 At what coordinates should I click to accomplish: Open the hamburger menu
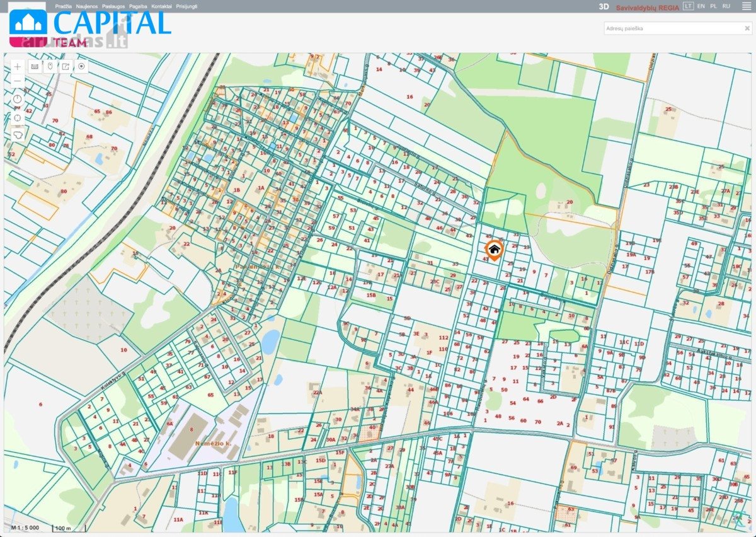(747, 6)
